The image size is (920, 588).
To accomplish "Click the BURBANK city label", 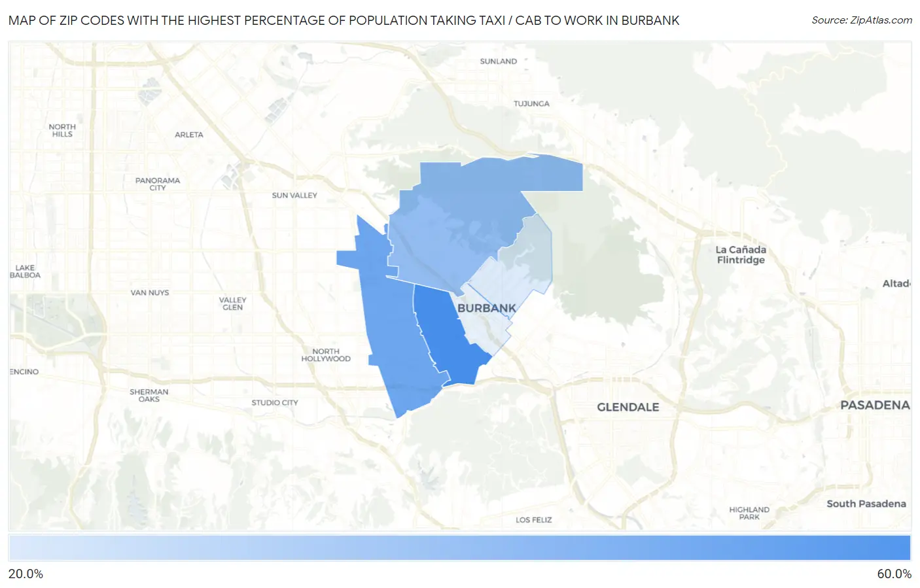I will click(487, 308).
